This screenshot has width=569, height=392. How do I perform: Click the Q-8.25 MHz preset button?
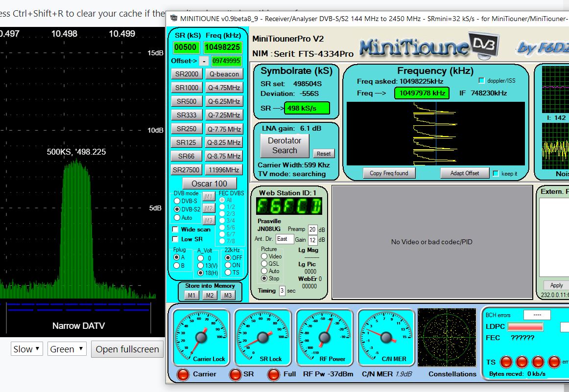(x=224, y=142)
